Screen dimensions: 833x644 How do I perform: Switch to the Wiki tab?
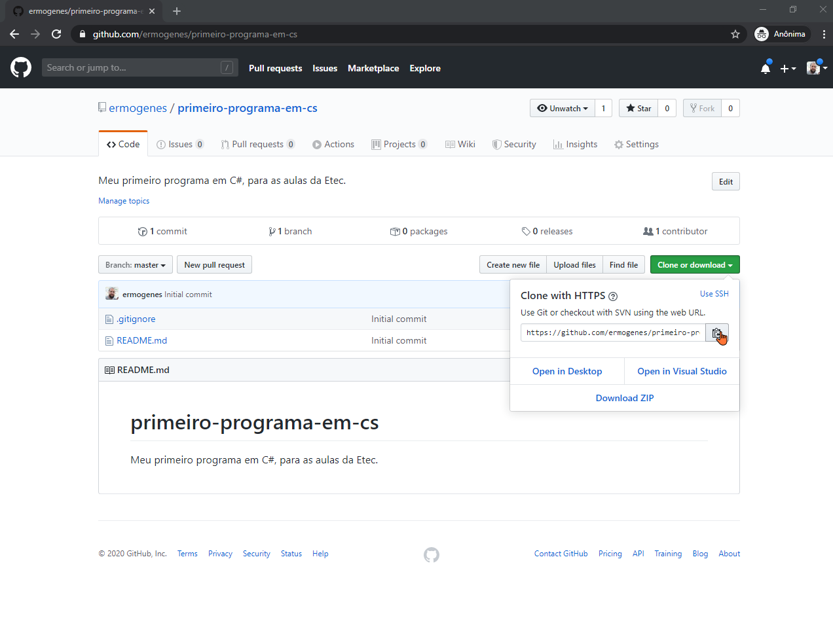tap(460, 144)
